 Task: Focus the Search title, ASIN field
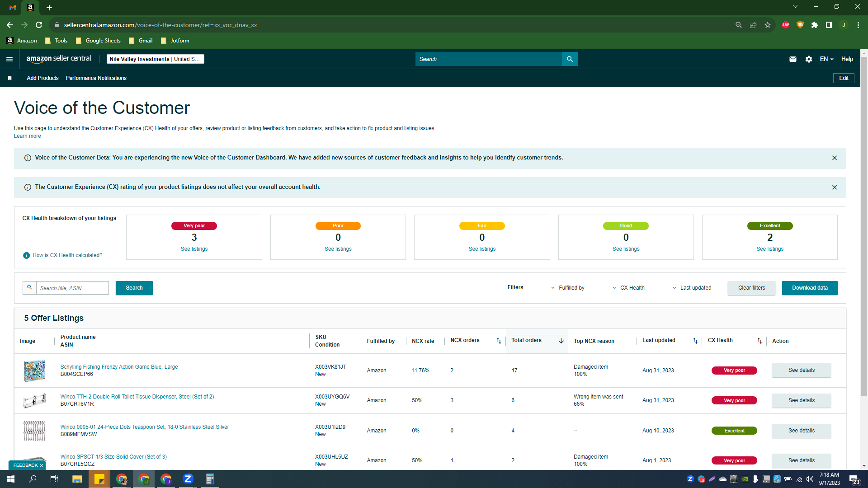click(72, 288)
